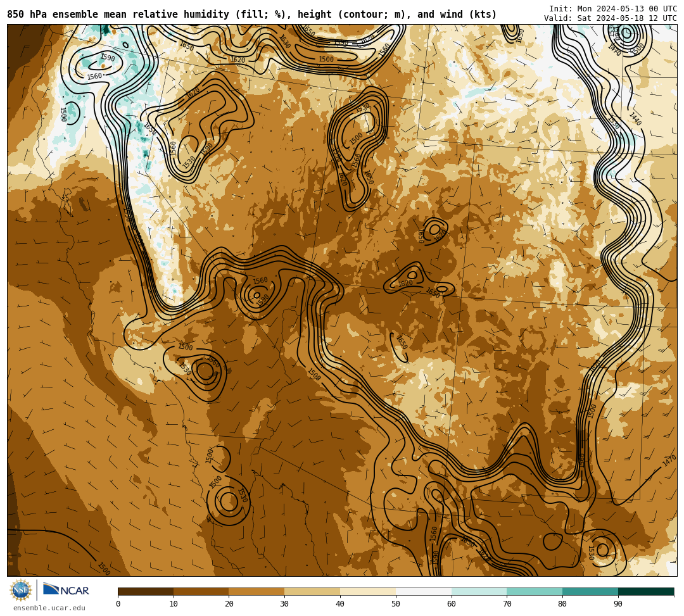Click the colorbar label 10
Screen dimensions: 684x616
pyautogui.click(x=174, y=604)
